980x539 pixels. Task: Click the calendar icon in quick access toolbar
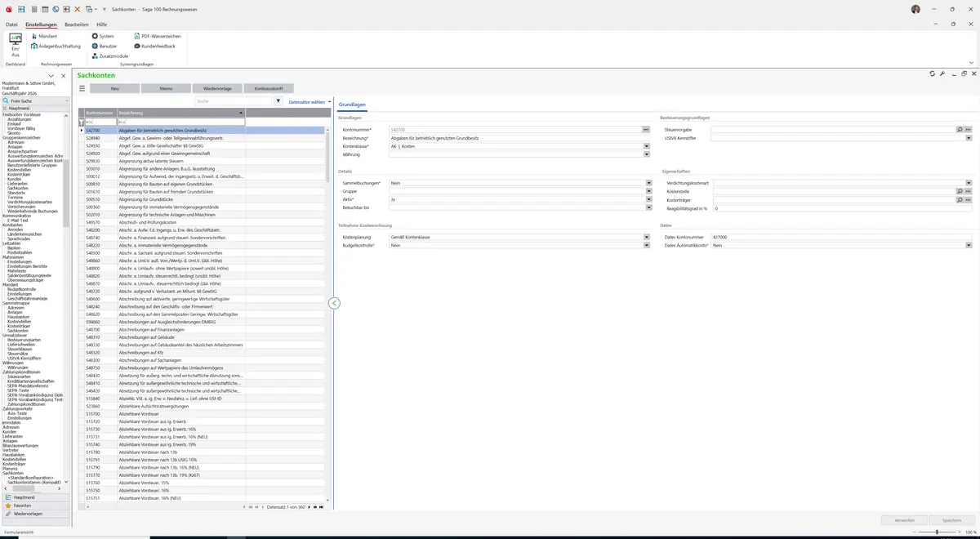click(45, 8)
